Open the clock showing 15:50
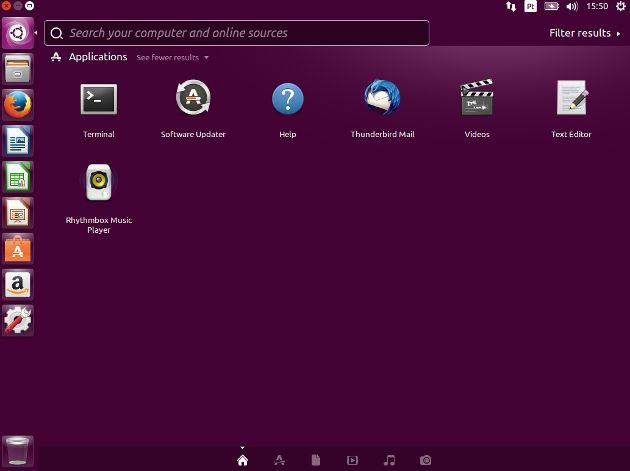The height and width of the screenshot is (471, 630). (x=598, y=7)
